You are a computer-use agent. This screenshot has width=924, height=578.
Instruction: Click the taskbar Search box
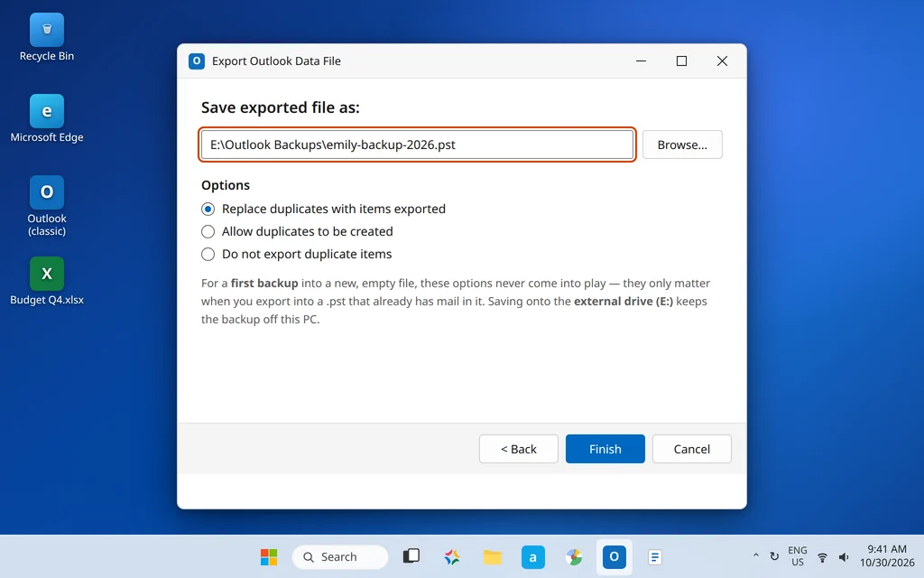pyautogui.click(x=340, y=556)
